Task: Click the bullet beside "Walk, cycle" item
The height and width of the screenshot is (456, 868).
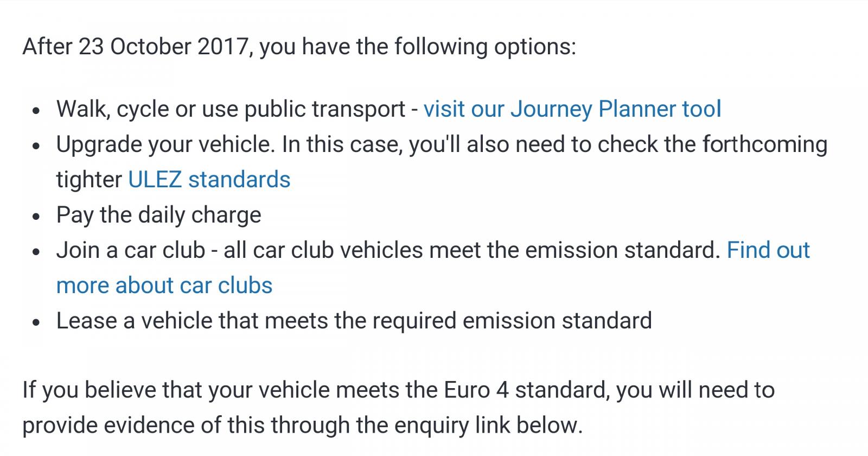Action: pyautogui.click(x=36, y=111)
